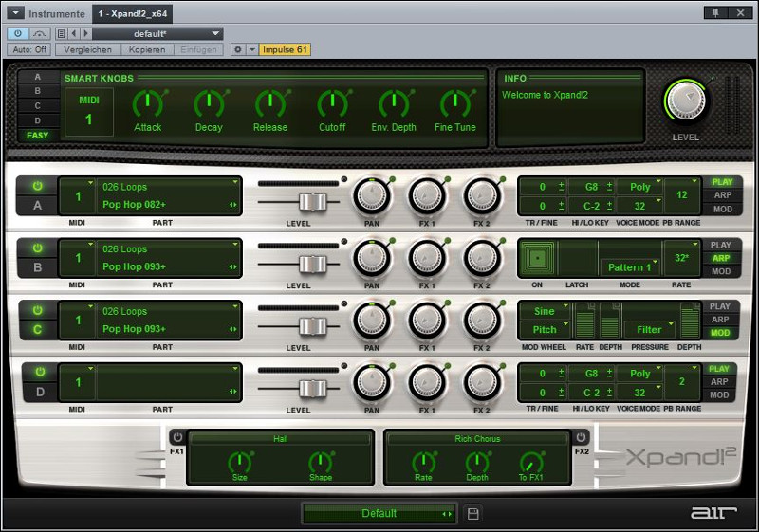Image resolution: width=759 pixels, height=532 pixels.
Task: Enable arpeggiator ON button for part B
Action: (537, 258)
